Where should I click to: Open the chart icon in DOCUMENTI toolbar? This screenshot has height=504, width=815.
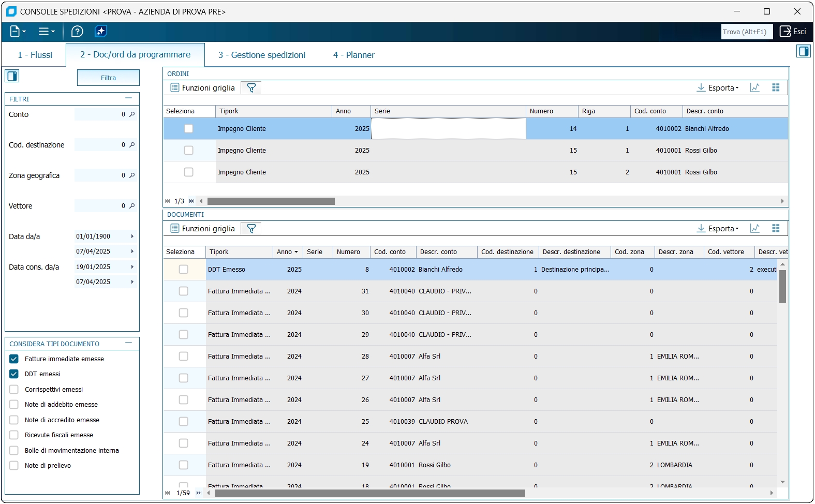pyautogui.click(x=755, y=229)
